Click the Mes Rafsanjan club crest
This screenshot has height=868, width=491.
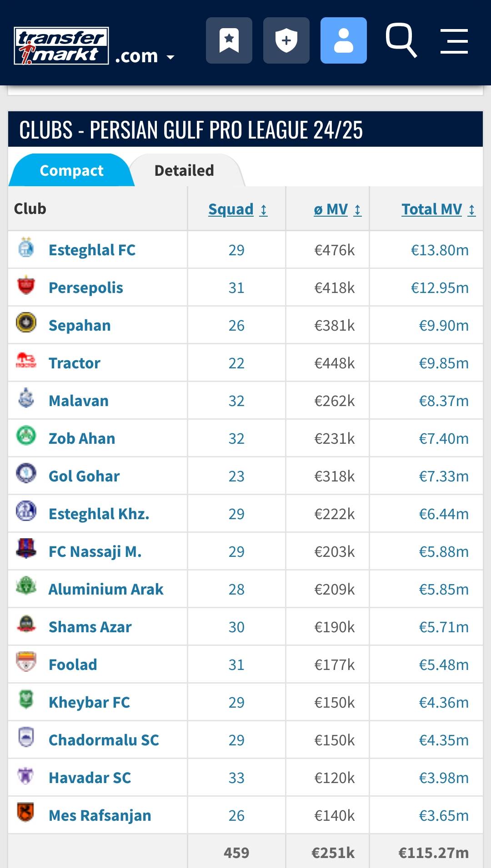pyautogui.click(x=26, y=813)
